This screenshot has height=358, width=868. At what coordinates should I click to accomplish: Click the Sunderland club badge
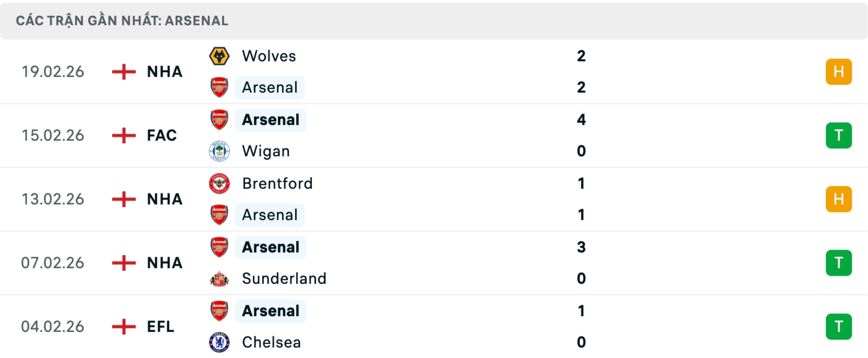219,278
